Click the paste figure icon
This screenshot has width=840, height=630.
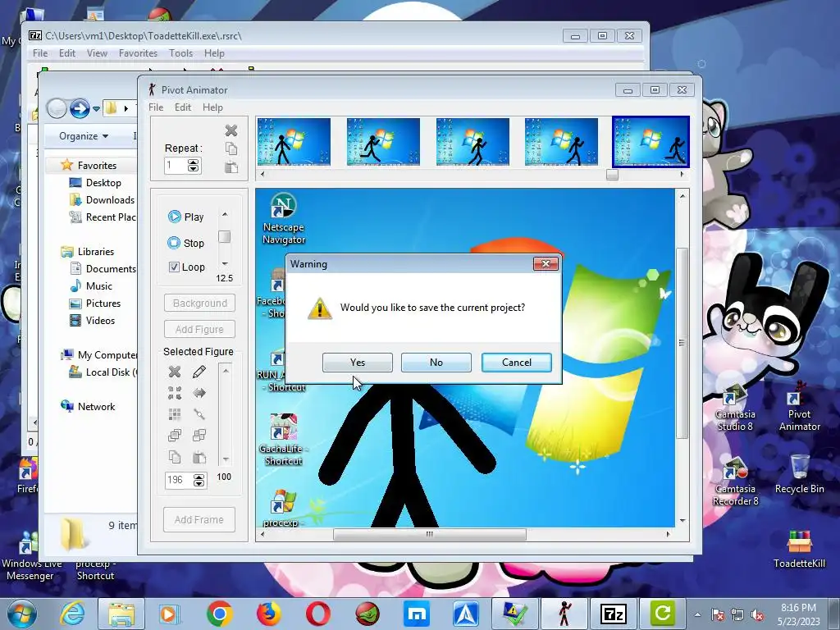[199, 458]
